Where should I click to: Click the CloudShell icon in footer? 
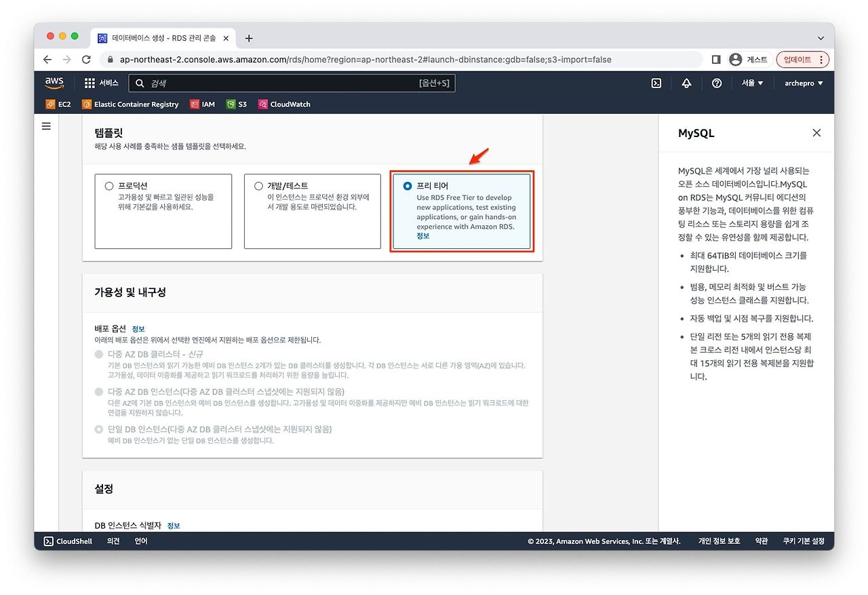(49, 541)
